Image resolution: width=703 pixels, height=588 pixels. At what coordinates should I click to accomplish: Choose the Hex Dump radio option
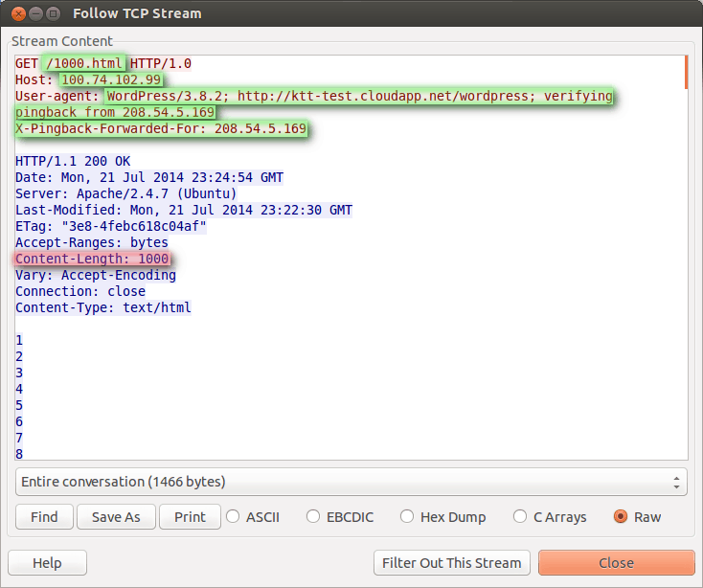coord(442,517)
